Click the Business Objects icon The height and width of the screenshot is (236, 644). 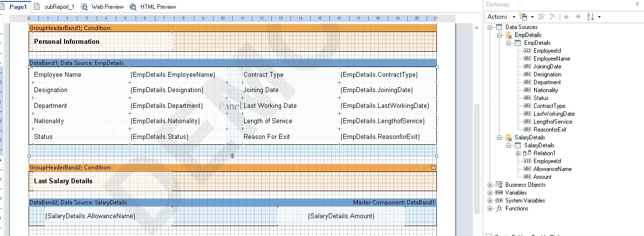499,185
